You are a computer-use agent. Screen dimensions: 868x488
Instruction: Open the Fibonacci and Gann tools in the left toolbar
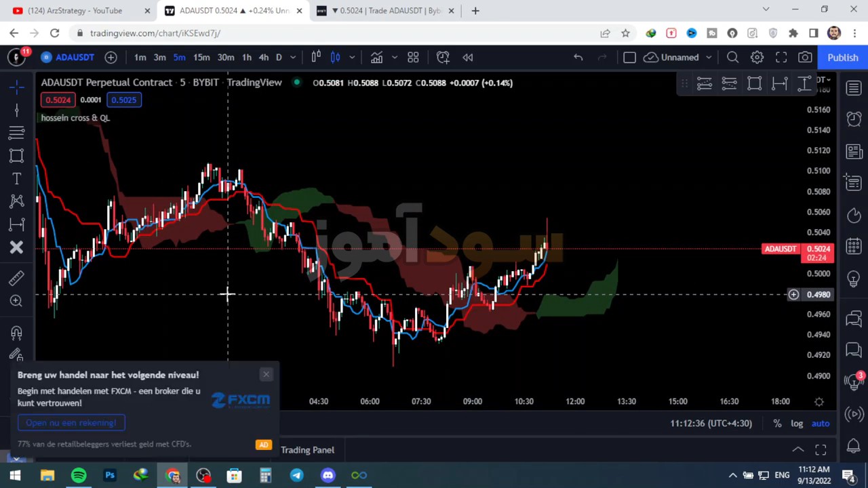pyautogui.click(x=17, y=132)
